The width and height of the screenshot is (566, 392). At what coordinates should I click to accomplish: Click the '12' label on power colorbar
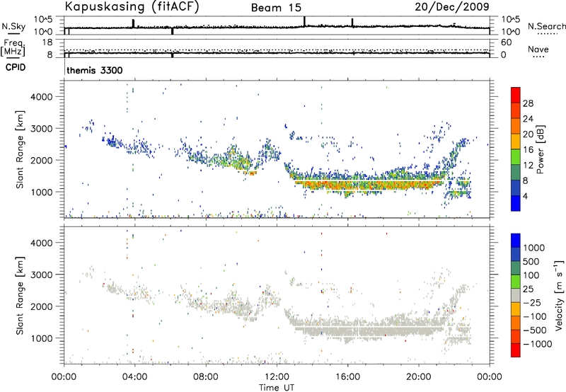[x=528, y=166]
